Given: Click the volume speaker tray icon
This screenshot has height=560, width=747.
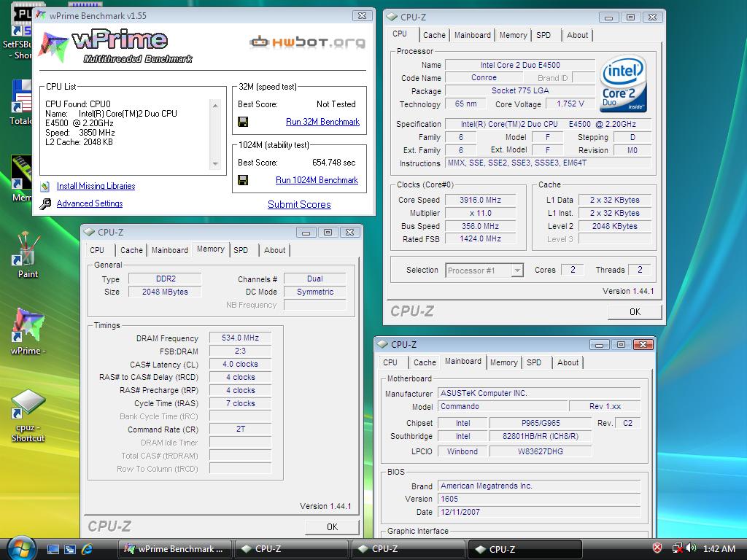Looking at the screenshot, I should click(x=692, y=548).
